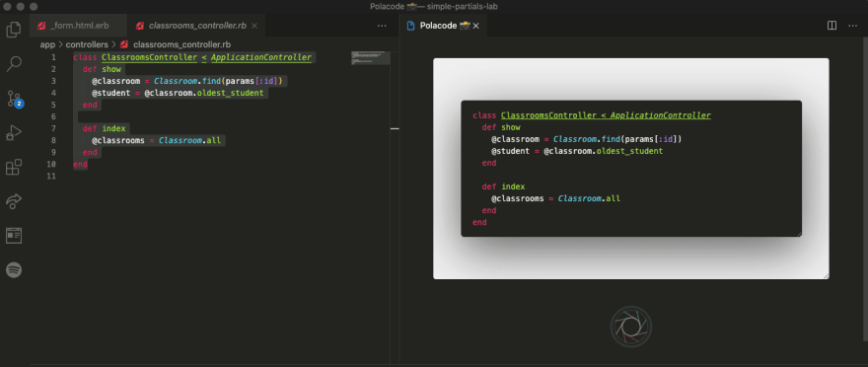Switch to classrooms_controller.rb tab
Image resolution: width=868 pixels, height=367 pixels.
[196, 26]
